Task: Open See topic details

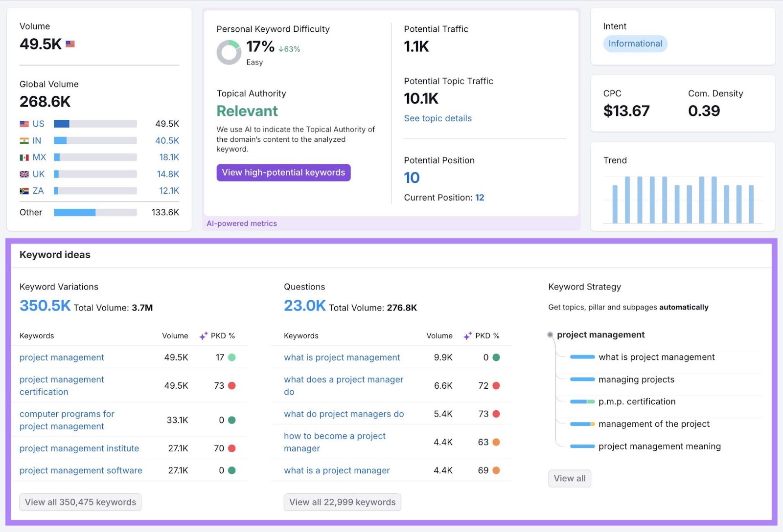Action: 438,118
